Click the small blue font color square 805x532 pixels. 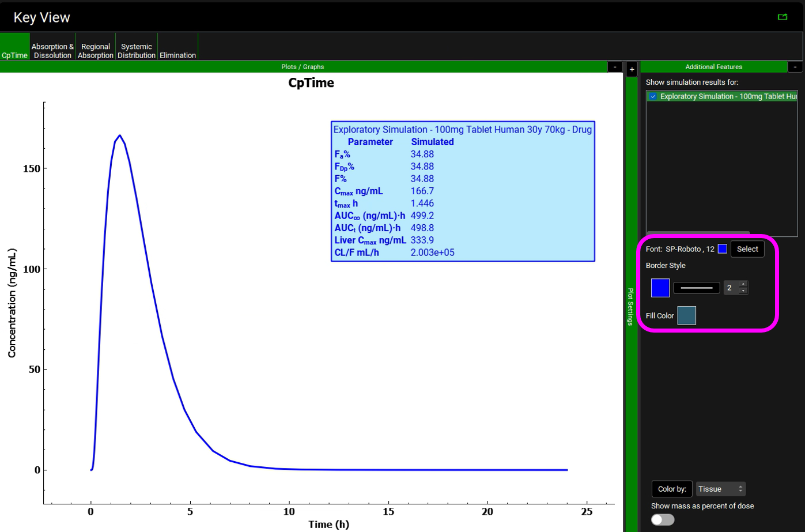[x=722, y=249]
